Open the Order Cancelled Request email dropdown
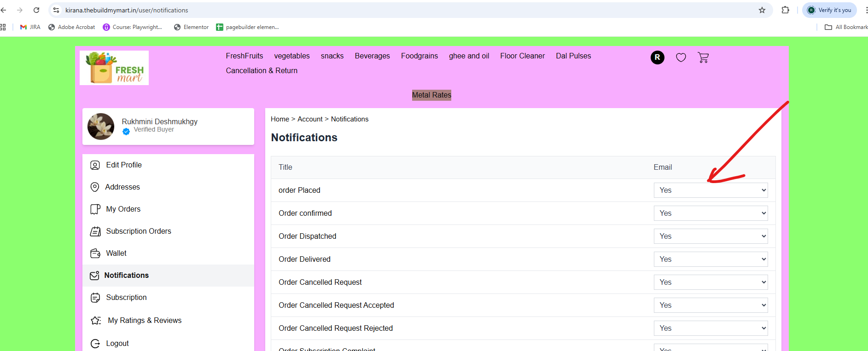This screenshot has height=351, width=868. pos(711,282)
